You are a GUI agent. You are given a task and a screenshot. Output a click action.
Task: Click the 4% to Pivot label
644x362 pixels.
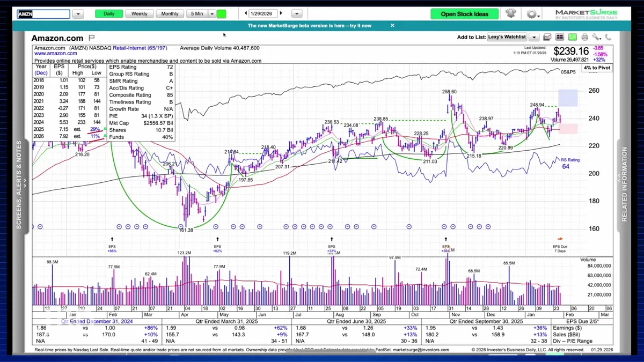click(598, 68)
